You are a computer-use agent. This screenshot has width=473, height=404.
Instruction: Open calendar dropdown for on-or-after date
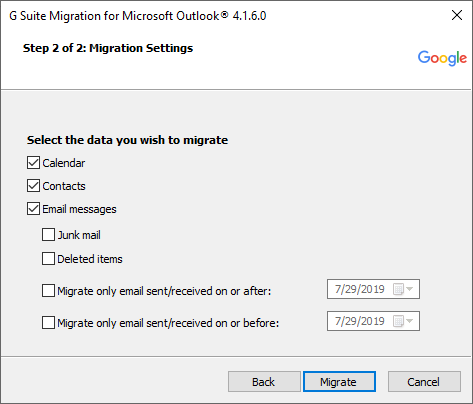click(x=410, y=289)
